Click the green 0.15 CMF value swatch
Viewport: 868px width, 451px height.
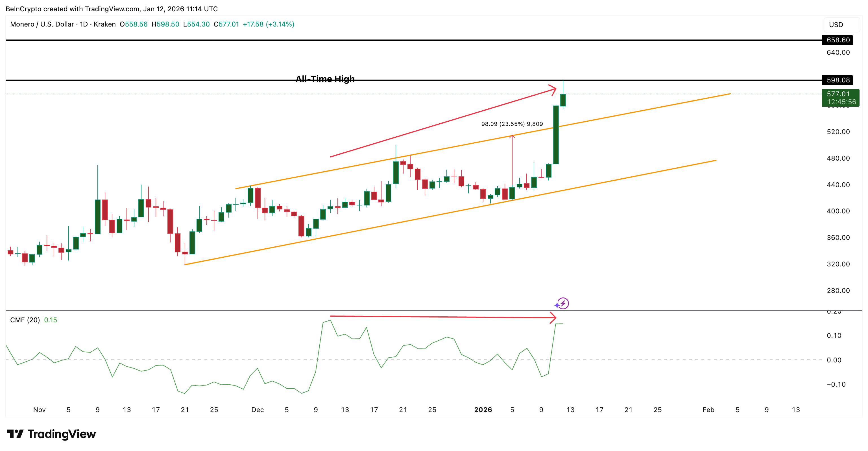51,320
